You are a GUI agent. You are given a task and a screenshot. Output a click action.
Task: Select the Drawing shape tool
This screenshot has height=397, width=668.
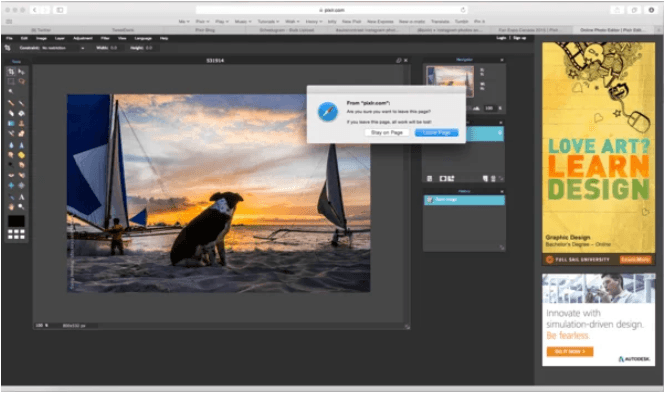tap(21, 134)
